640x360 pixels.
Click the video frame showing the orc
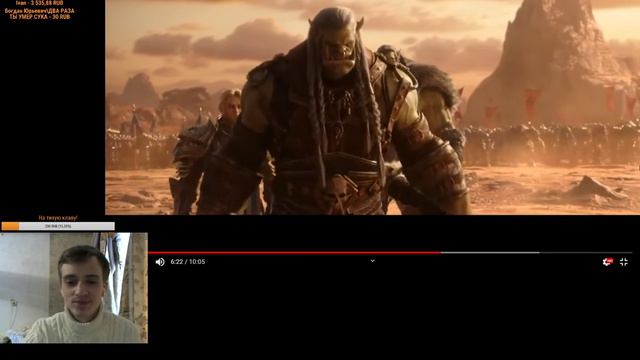(x=372, y=107)
